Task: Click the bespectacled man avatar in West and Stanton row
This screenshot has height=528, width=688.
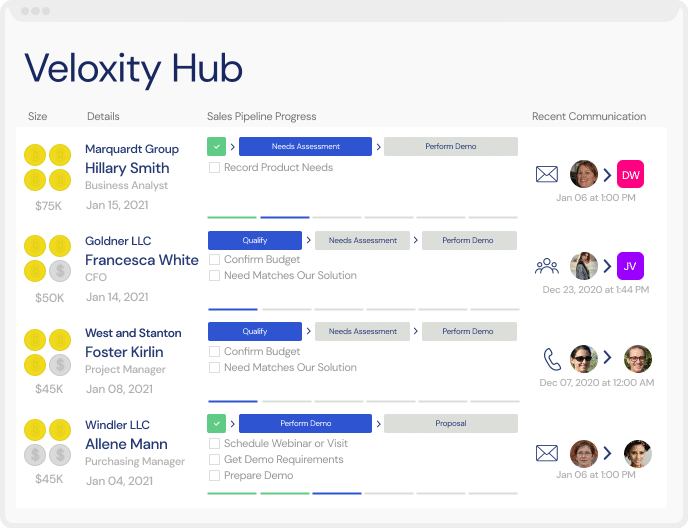Action: pos(638,359)
